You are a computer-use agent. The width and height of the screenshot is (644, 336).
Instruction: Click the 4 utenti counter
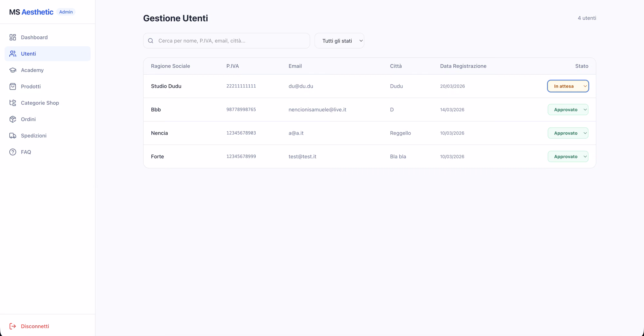[587, 18]
